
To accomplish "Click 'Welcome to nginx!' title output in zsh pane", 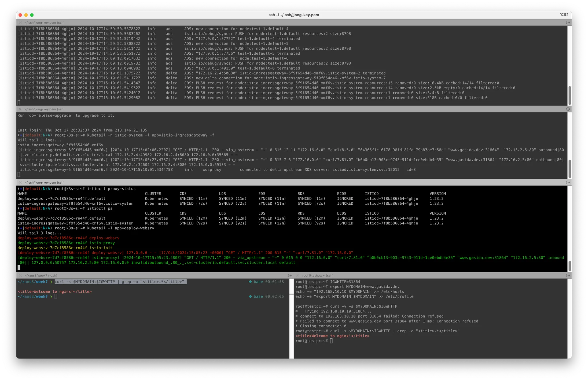I will point(55,291).
